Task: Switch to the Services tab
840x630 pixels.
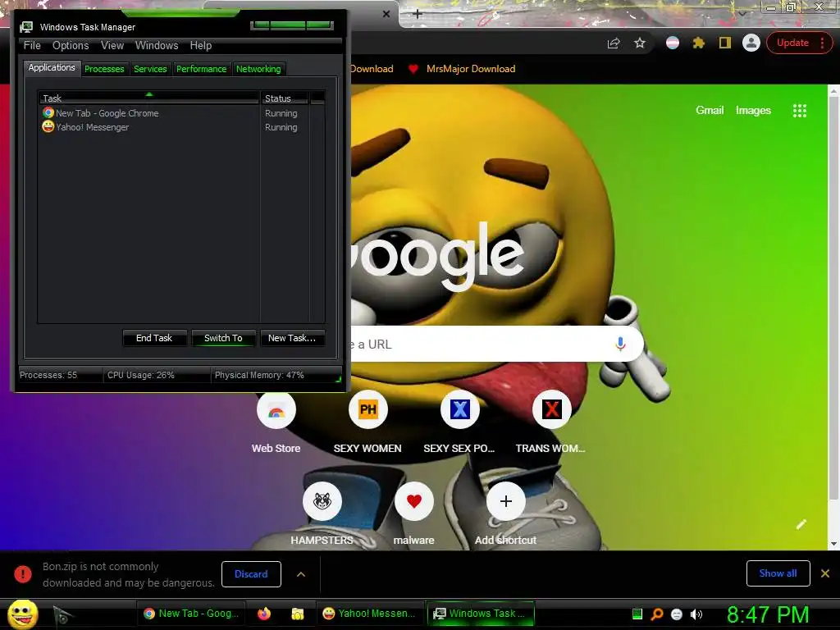Action: pyautogui.click(x=150, y=69)
